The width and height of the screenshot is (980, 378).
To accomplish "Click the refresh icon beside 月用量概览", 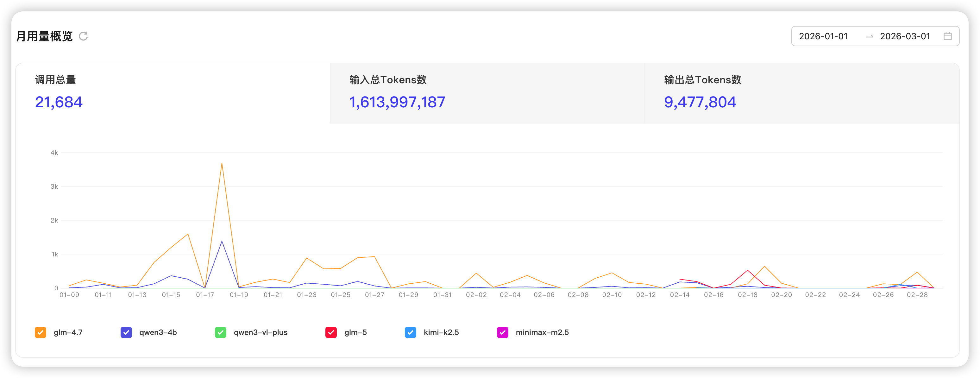I will (x=83, y=36).
